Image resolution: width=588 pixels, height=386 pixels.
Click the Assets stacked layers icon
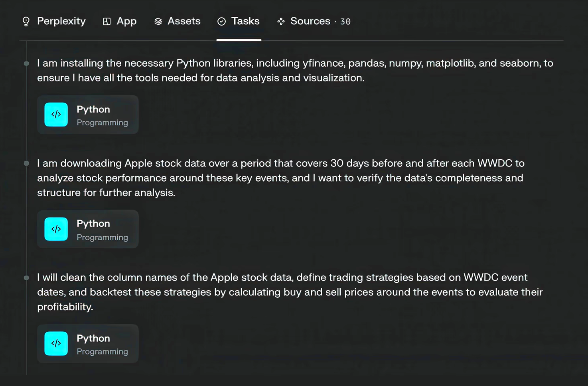[158, 22]
